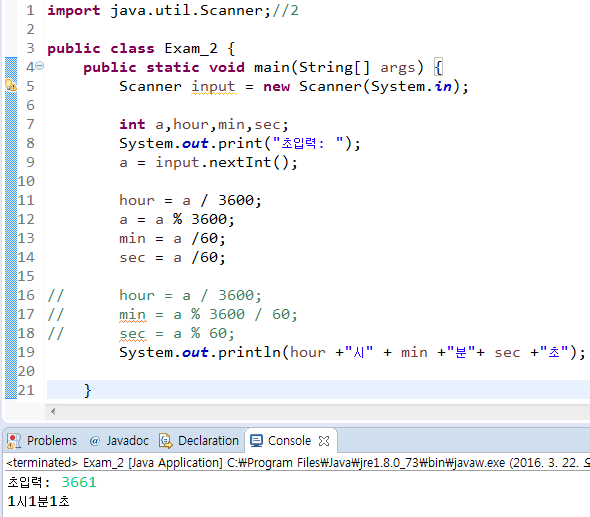Click the Problems tab icon

click(x=14, y=441)
